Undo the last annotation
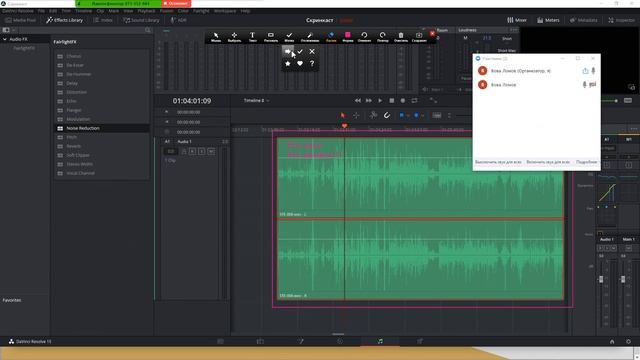This screenshot has width=640, height=360. point(364,37)
